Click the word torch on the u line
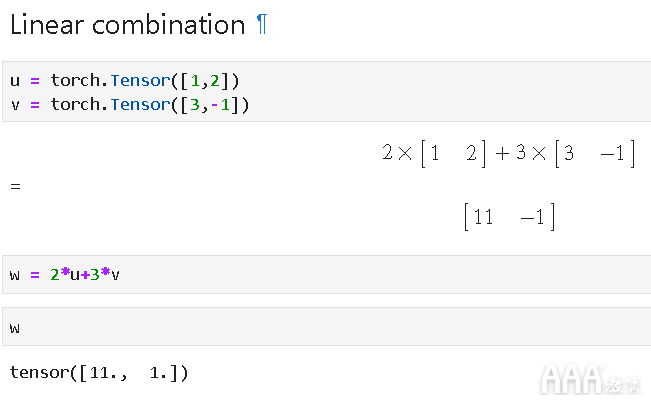The width and height of the screenshot is (651, 400). point(75,81)
